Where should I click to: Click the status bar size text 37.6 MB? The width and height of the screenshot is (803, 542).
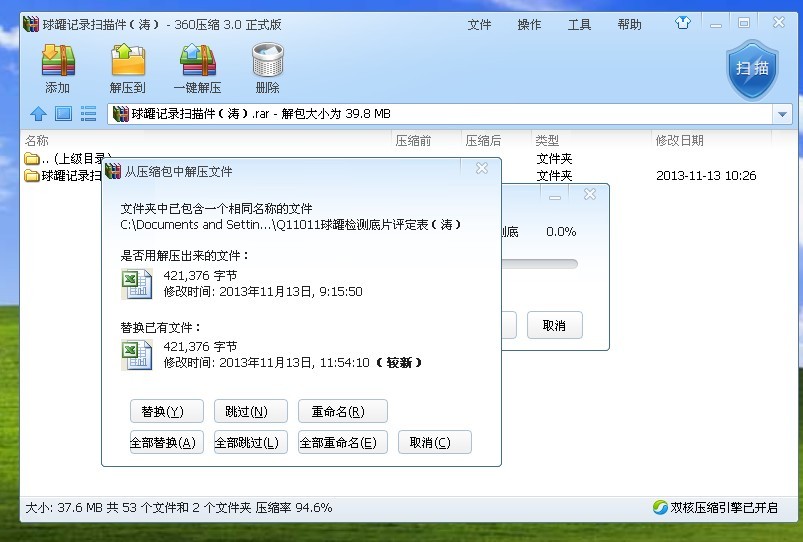[80, 508]
